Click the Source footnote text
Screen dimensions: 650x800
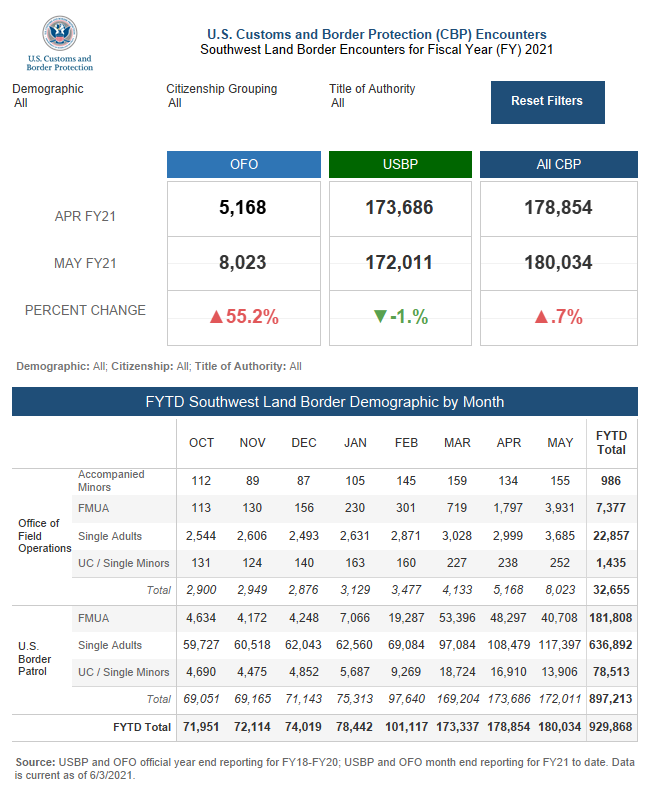(x=324, y=769)
